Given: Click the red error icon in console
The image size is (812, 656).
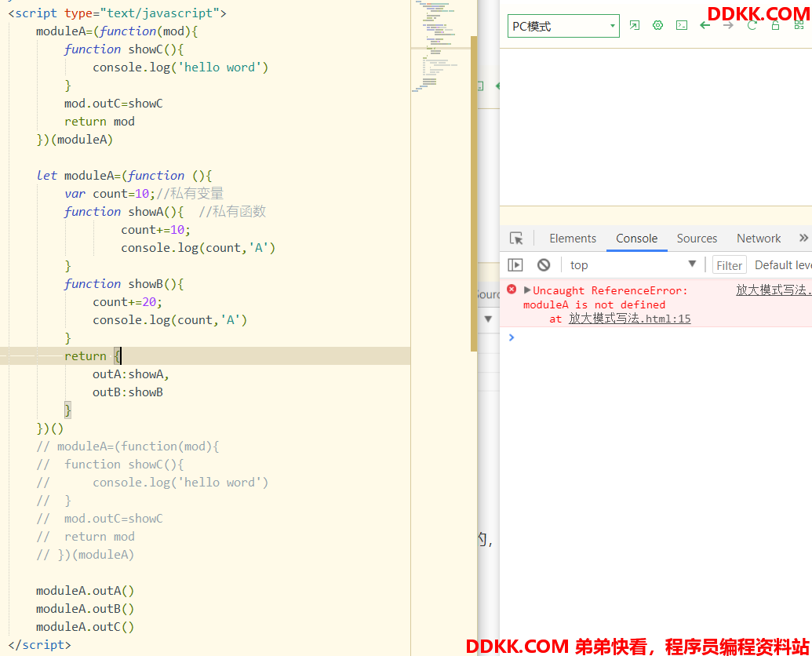Looking at the screenshot, I should (512, 290).
